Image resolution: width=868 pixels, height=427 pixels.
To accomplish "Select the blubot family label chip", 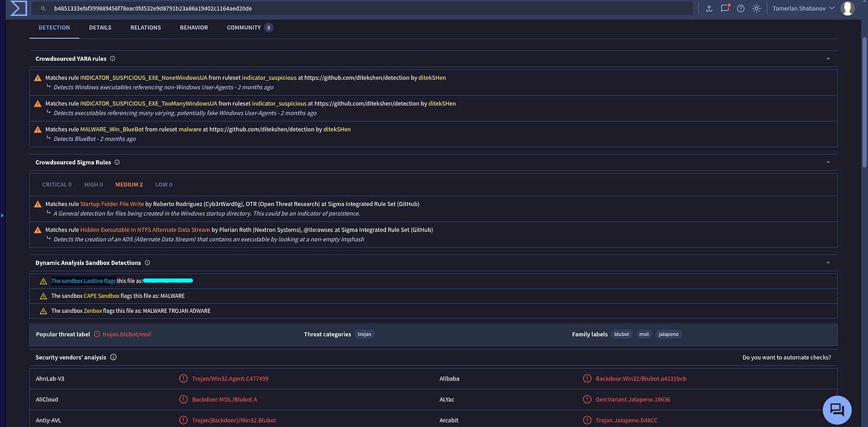I will coord(622,335).
